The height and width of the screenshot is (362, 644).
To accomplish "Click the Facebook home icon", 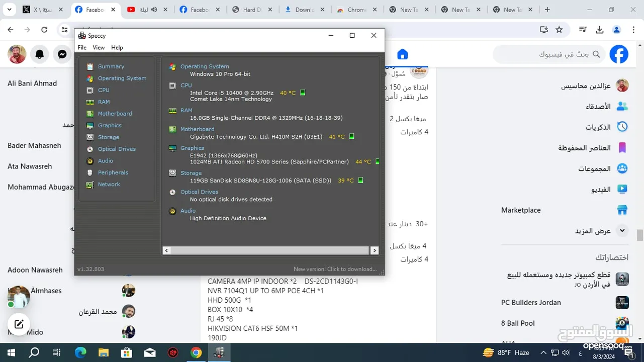I will 402,54.
